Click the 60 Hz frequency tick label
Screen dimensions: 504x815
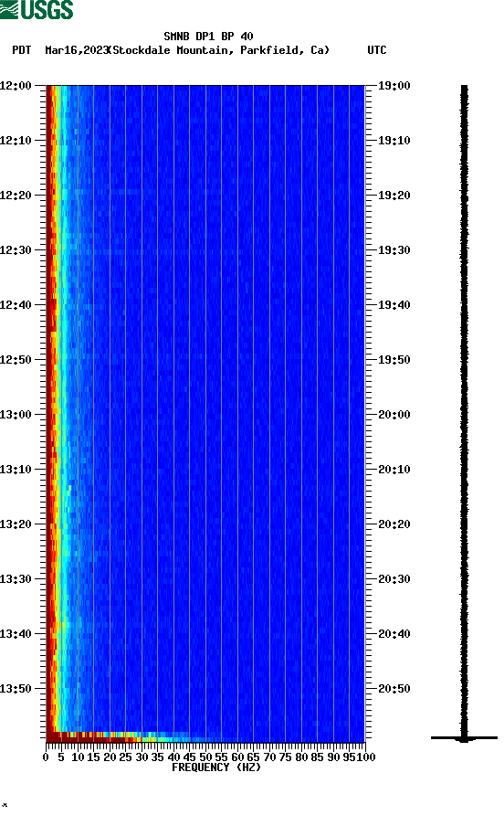(237, 757)
